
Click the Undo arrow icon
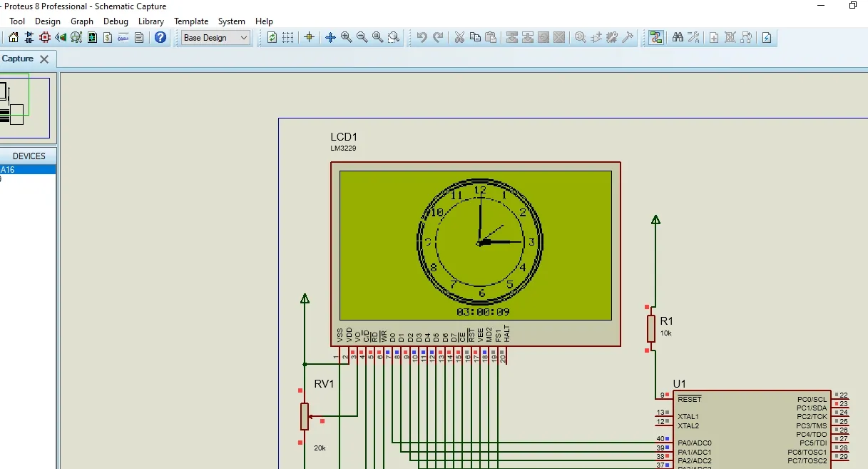tap(422, 38)
